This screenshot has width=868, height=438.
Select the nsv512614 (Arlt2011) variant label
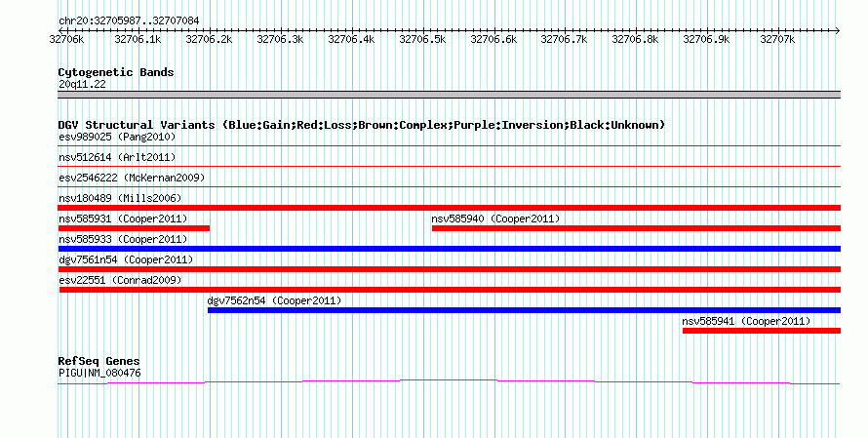pos(117,157)
